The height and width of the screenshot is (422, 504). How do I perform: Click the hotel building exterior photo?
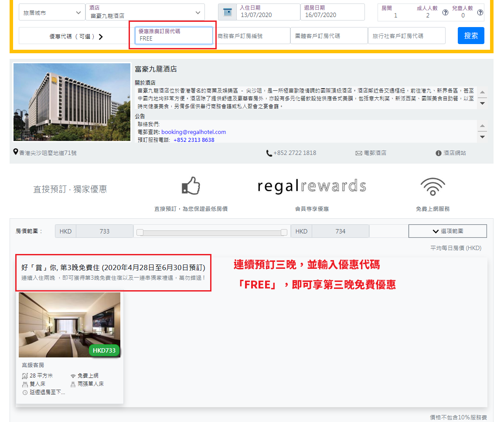click(x=72, y=102)
